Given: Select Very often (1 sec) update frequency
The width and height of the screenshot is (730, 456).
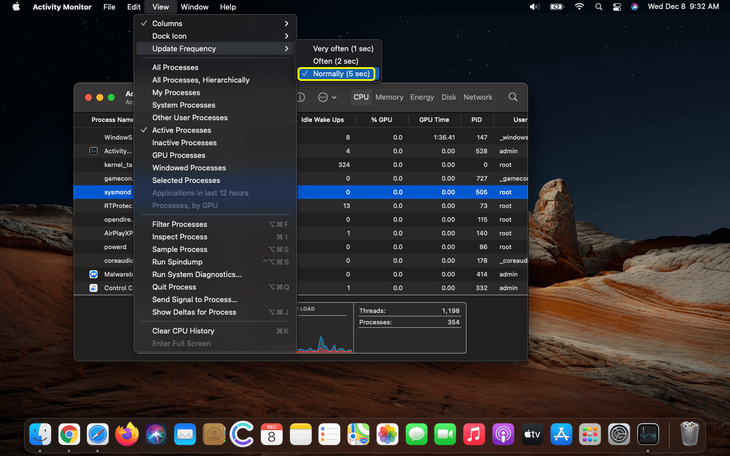Looking at the screenshot, I should 342,48.
